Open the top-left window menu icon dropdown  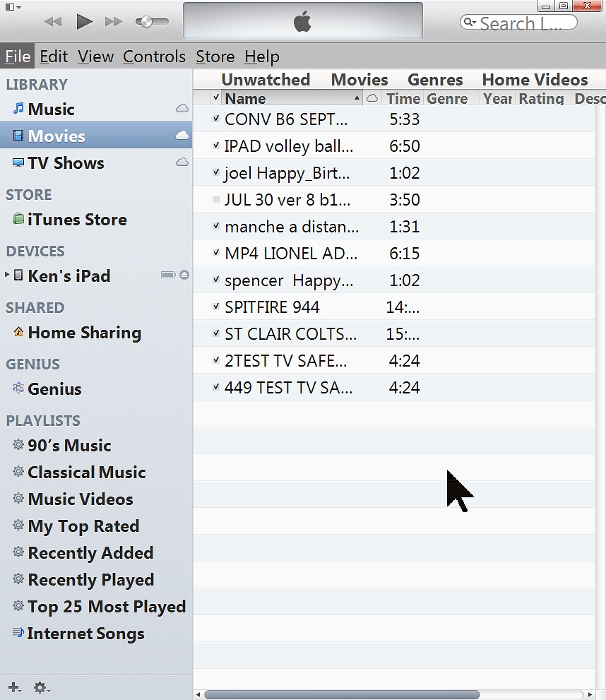click(x=13, y=7)
